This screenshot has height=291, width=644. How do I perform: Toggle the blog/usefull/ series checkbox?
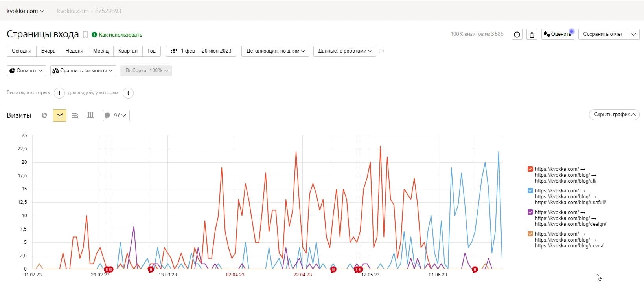(x=530, y=190)
